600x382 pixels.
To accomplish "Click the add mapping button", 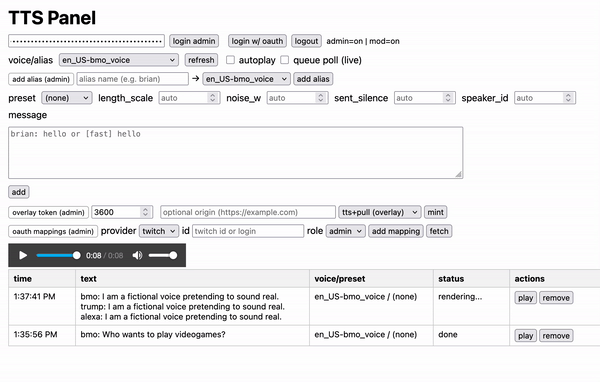I will pos(396,231).
